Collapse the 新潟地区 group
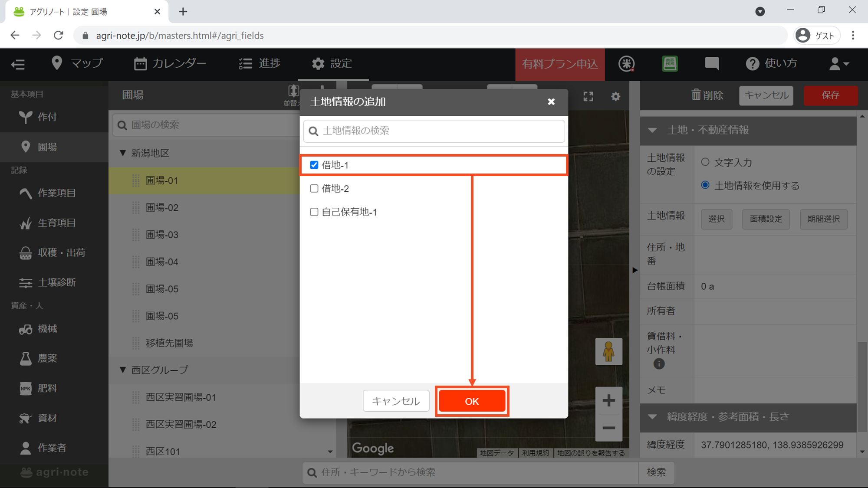 pyautogui.click(x=123, y=153)
